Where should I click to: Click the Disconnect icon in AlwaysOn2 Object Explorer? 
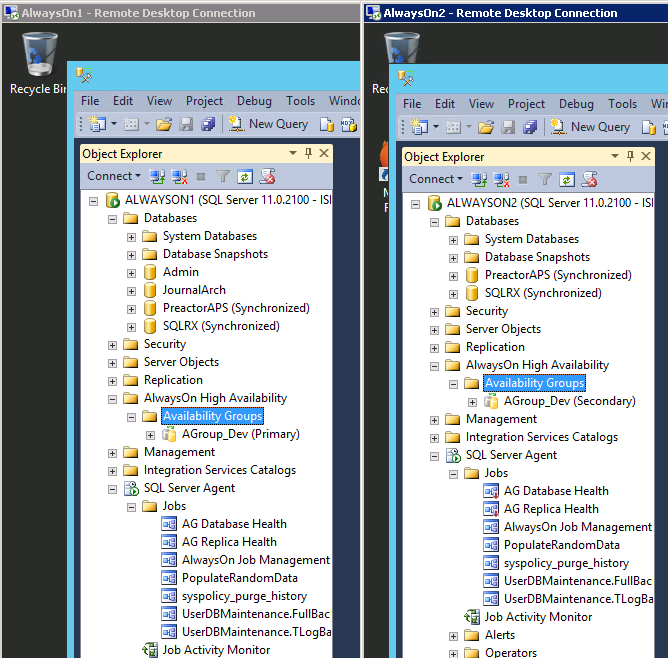click(501, 179)
